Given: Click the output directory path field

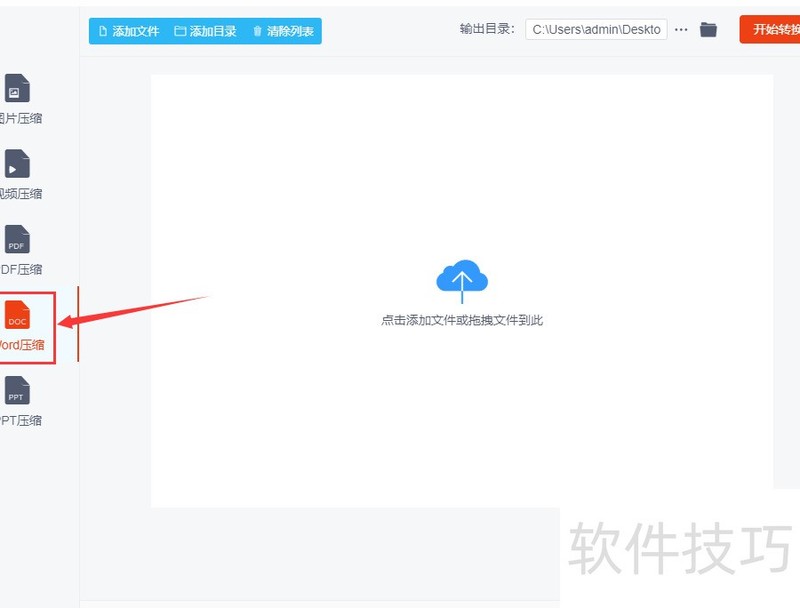Looking at the screenshot, I should pyautogui.click(x=596, y=30).
